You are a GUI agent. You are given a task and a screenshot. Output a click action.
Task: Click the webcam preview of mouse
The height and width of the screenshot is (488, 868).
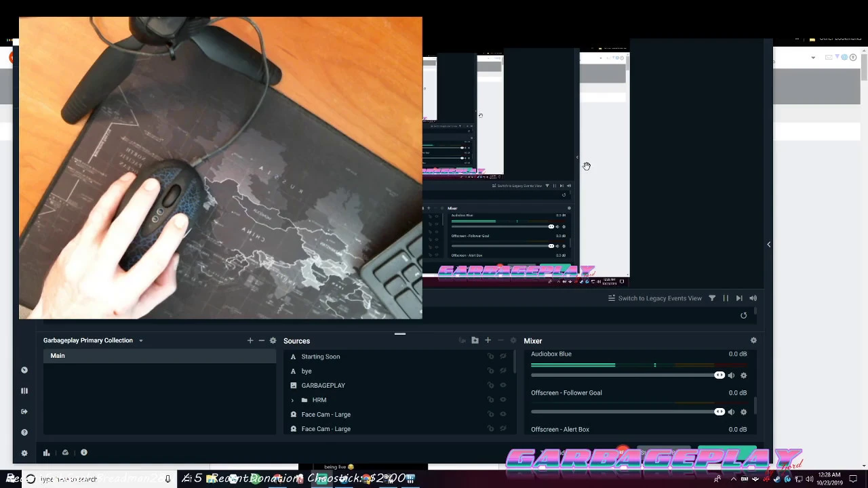220,168
